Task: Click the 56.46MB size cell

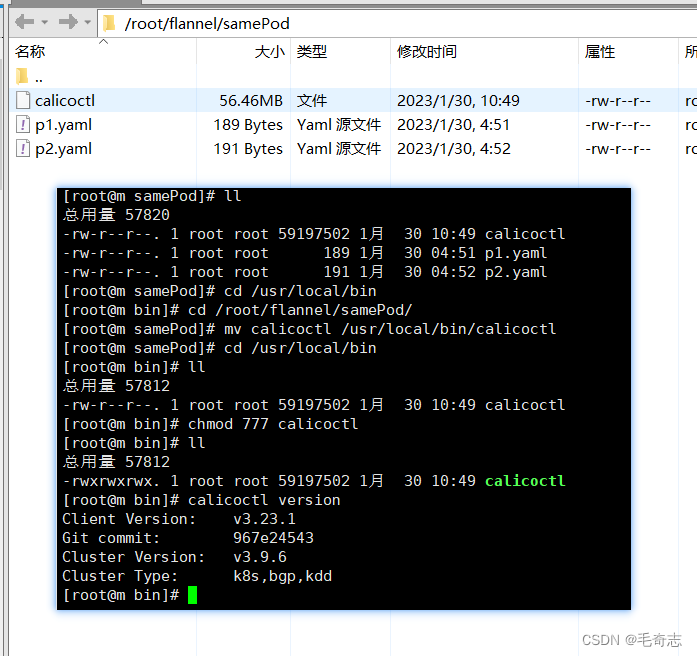Action: (251, 100)
